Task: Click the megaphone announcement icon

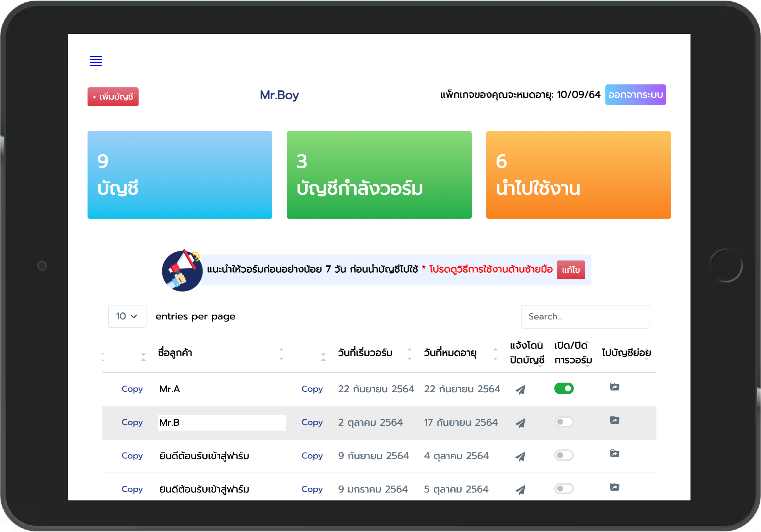Action: pyautogui.click(x=182, y=270)
